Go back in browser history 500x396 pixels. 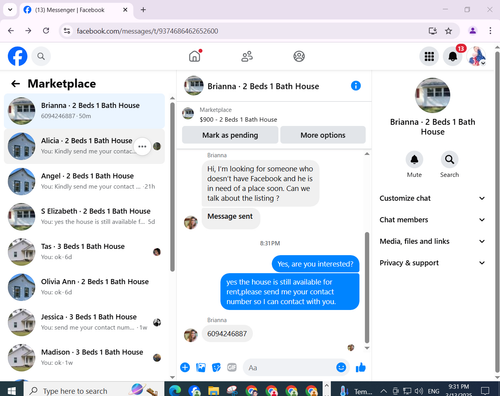click(11, 31)
